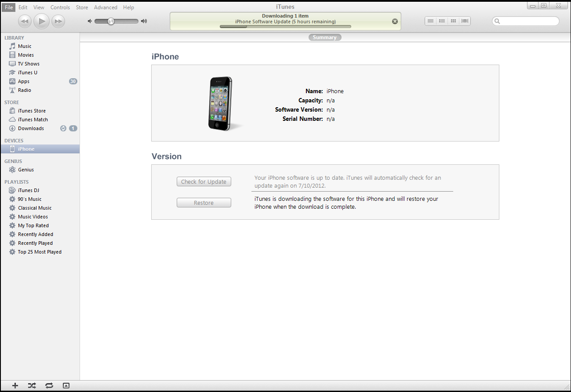
Task: Open TV Shows in the library
Action: [x=40, y=64]
